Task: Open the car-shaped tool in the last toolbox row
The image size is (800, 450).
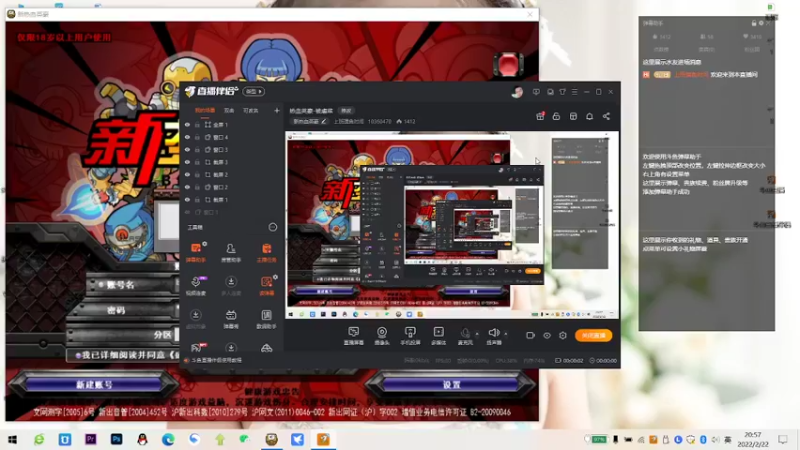Action: pyautogui.click(x=266, y=348)
